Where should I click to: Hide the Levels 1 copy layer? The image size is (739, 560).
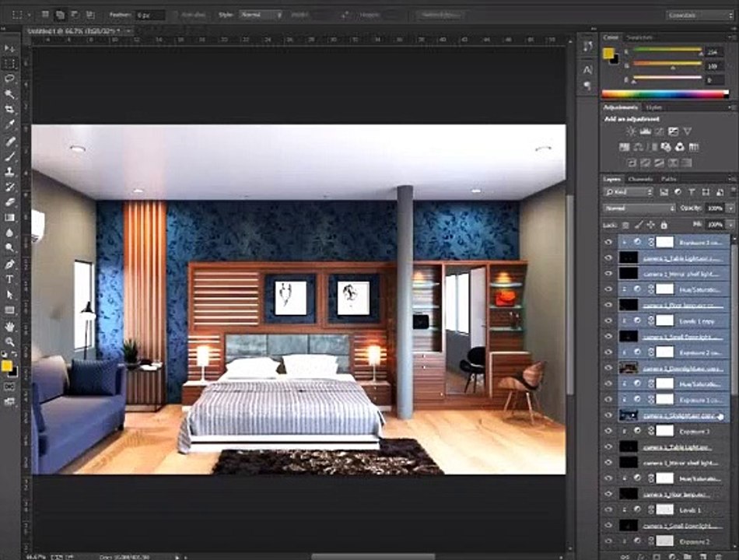tap(608, 320)
